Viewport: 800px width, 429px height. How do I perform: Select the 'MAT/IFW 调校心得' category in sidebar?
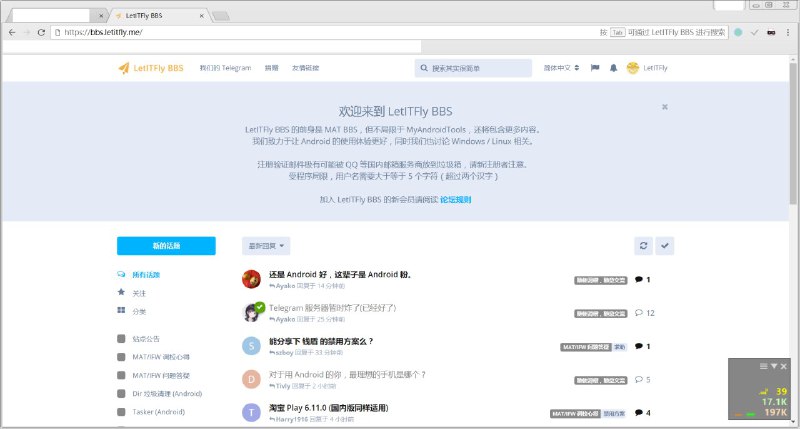(161, 357)
